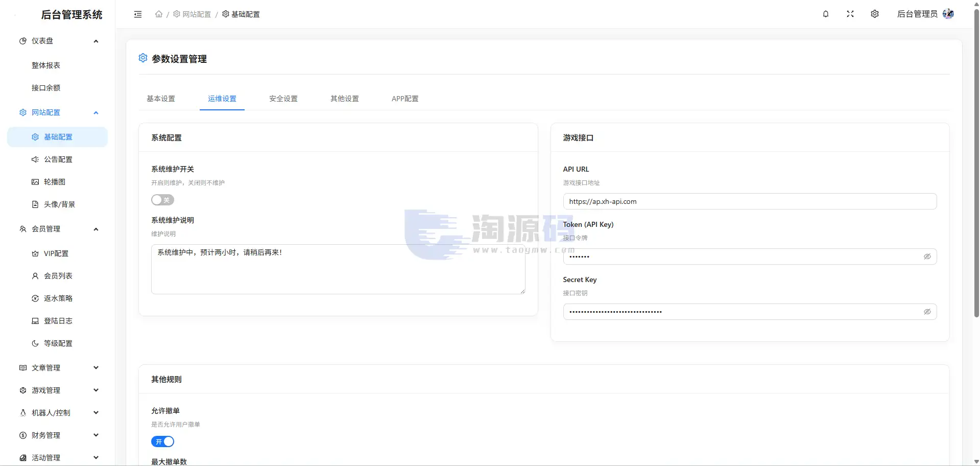Open VIP配置 sidebar item
This screenshot has width=980, height=466.
pos(57,253)
